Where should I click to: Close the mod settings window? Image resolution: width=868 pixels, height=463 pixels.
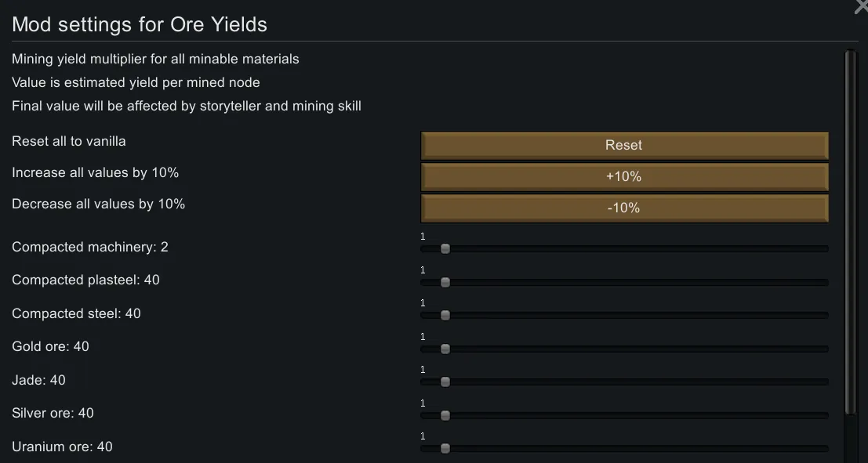(860, 7)
